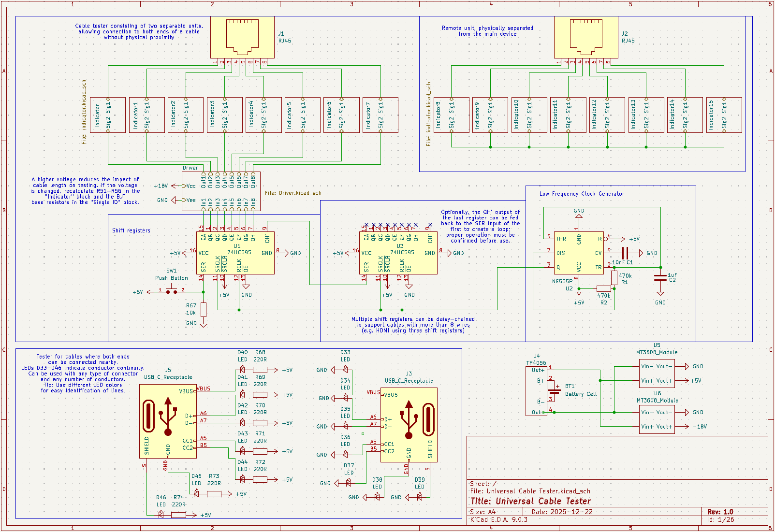Select the J1 RJ45 connector symbol

point(242,37)
